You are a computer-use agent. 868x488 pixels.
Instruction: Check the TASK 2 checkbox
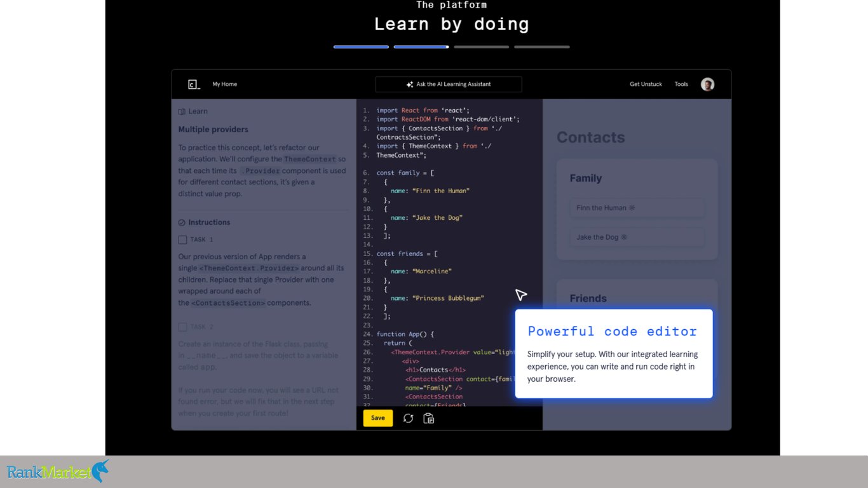coord(182,327)
